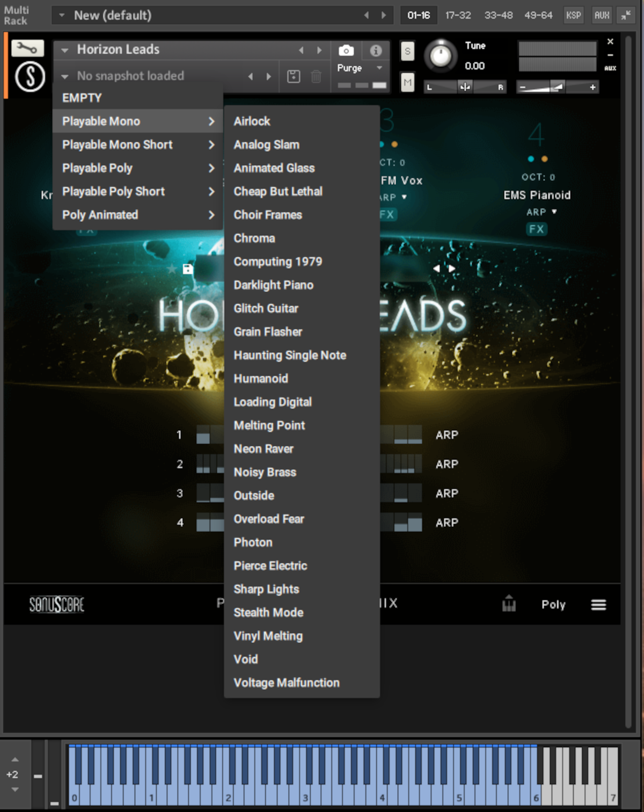Open the hamburger menu at bottom right

(598, 605)
